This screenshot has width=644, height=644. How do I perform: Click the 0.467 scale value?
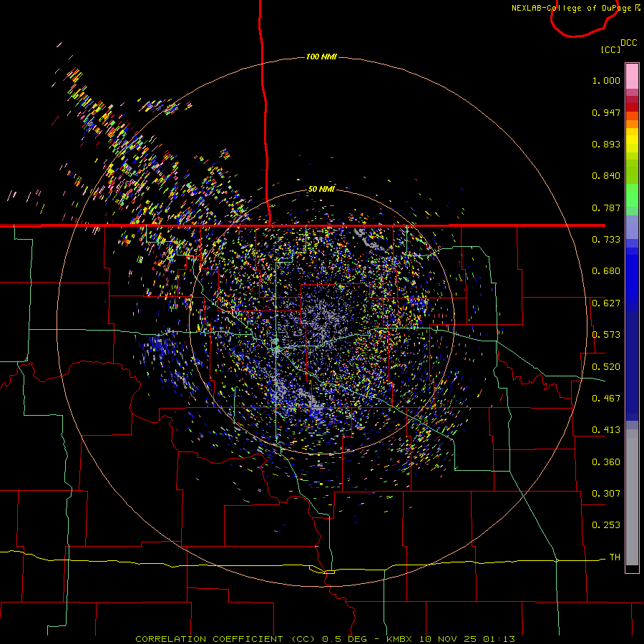click(x=606, y=399)
